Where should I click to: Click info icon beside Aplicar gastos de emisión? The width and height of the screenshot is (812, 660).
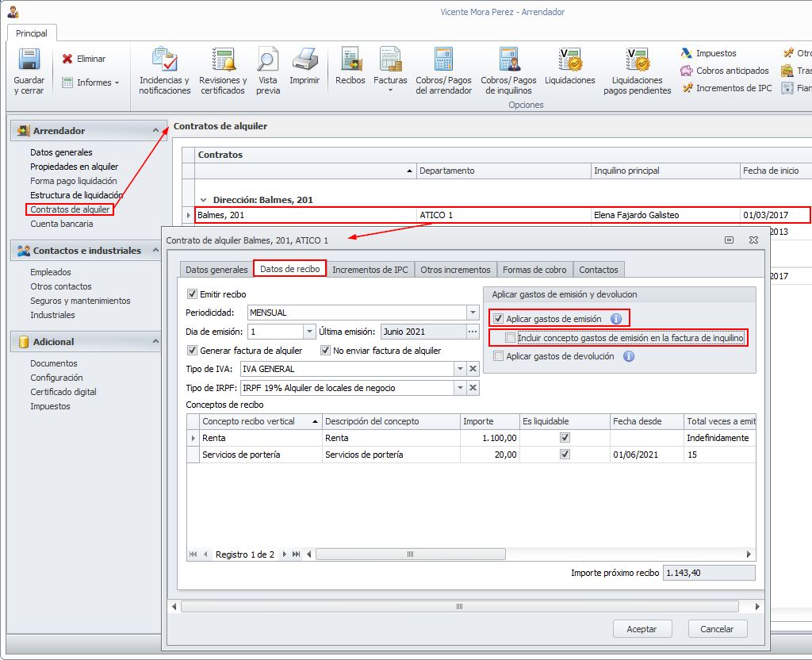[616, 319]
